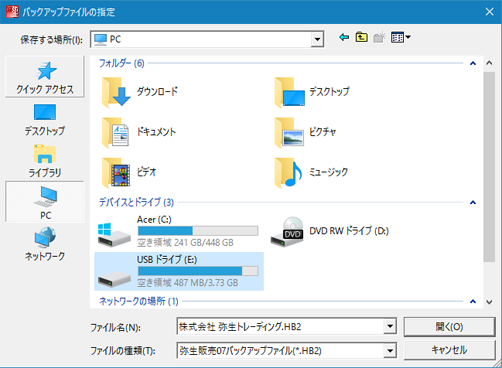This screenshot has width=502, height=368.
Task: Click the Acer (C:) capacity bar
Action: point(198,231)
